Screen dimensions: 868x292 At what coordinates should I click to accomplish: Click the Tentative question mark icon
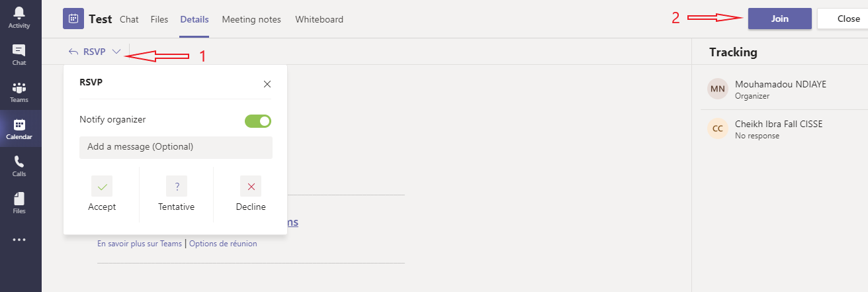click(177, 187)
